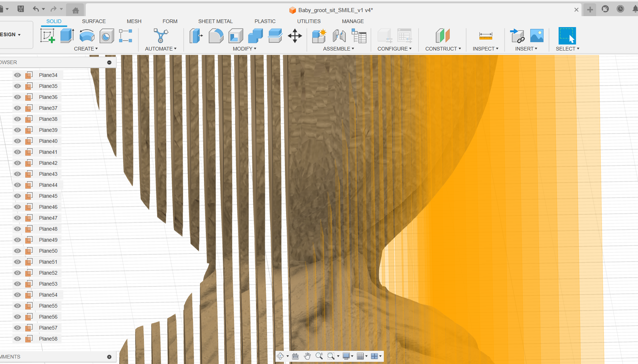Switch to the FORM tab
This screenshot has width=638, height=364.
(170, 21)
